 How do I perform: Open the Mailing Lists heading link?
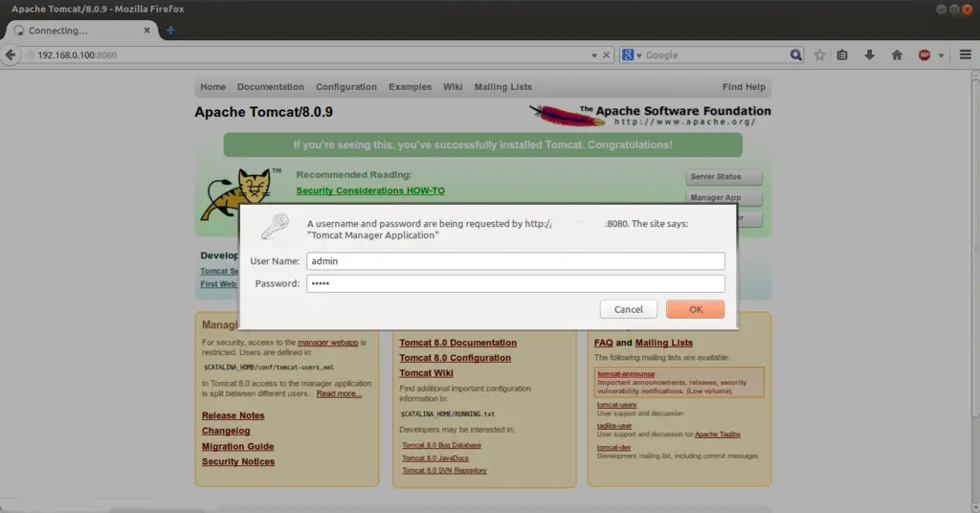[x=664, y=343]
